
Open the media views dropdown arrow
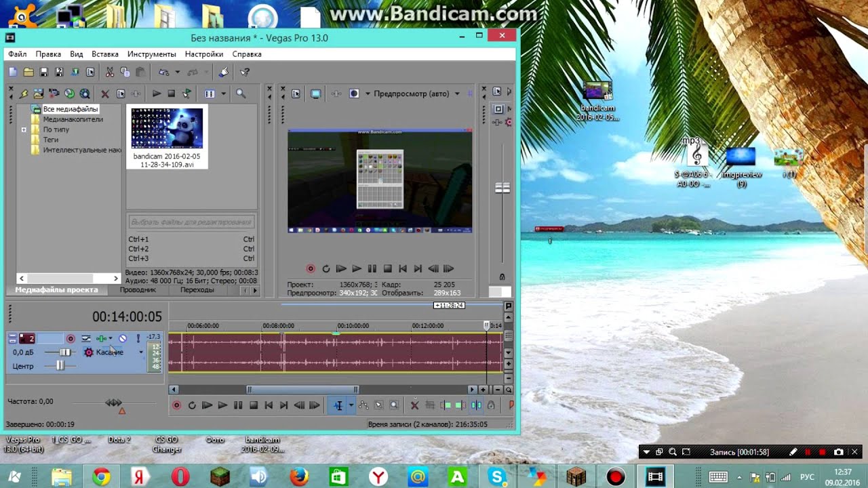pos(223,94)
